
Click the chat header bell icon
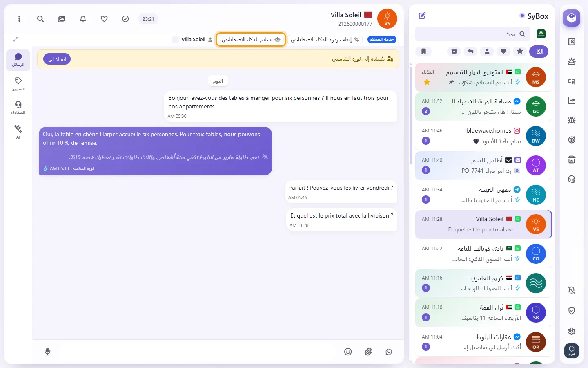83,19
